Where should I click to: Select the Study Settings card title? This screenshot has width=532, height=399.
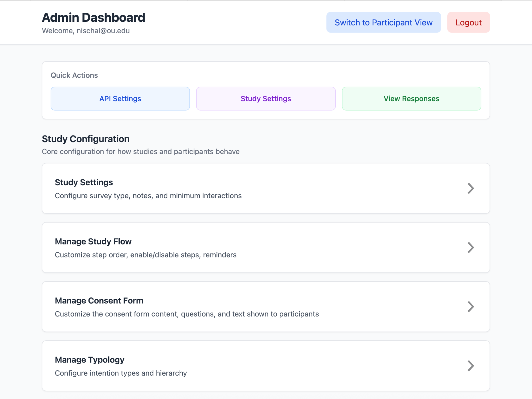point(84,182)
